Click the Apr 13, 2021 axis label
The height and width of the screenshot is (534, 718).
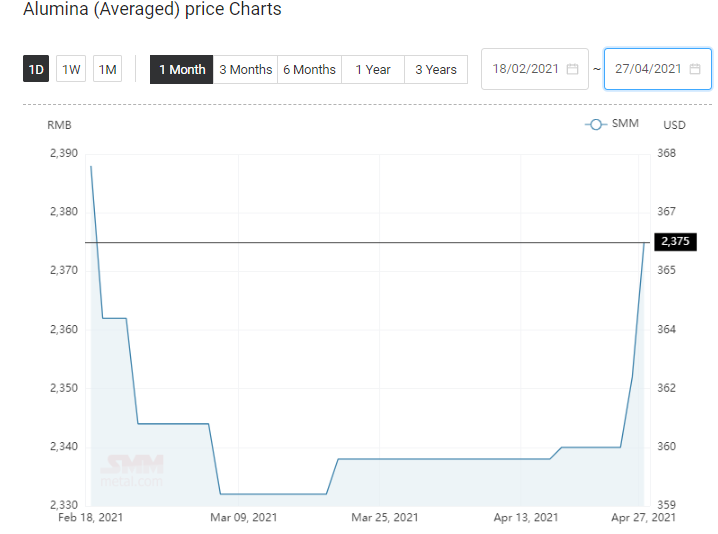pyautogui.click(x=526, y=518)
